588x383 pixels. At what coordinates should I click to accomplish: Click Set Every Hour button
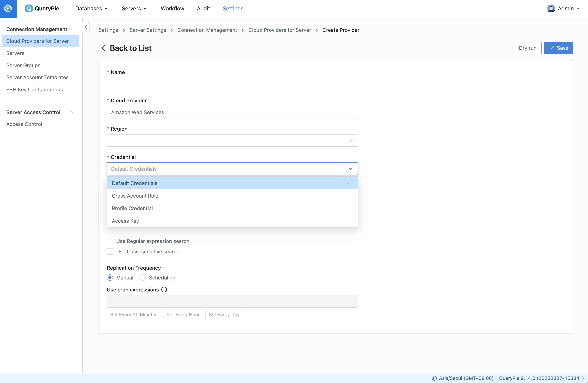(183, 314)
